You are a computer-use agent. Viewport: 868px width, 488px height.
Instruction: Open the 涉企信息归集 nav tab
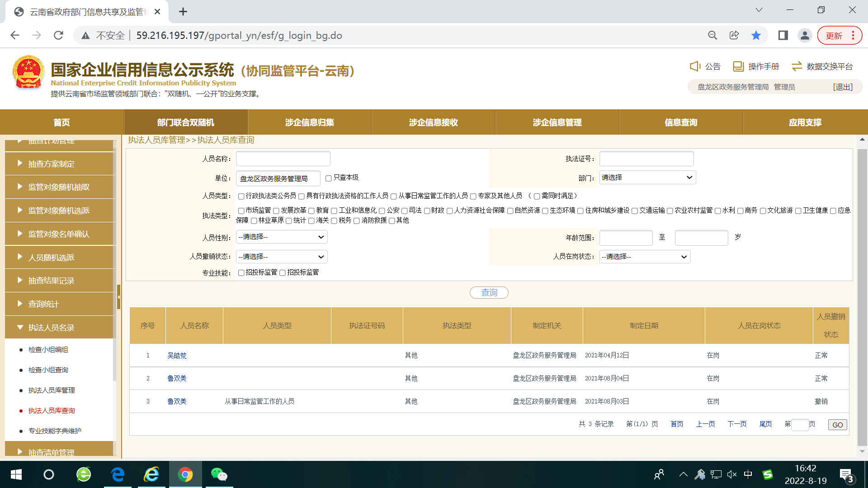[x=310, y=122]
